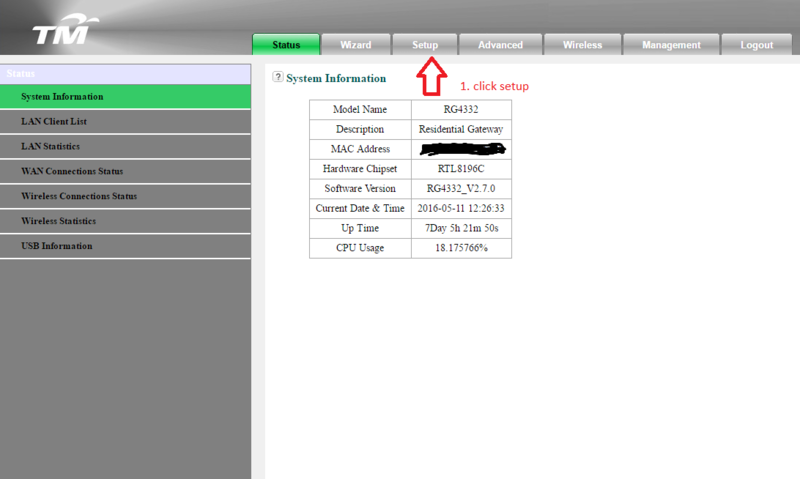800x479 pixels.
Task: Click the Software Version value RG4332_V2.7.0
Action: coord(461,189)
